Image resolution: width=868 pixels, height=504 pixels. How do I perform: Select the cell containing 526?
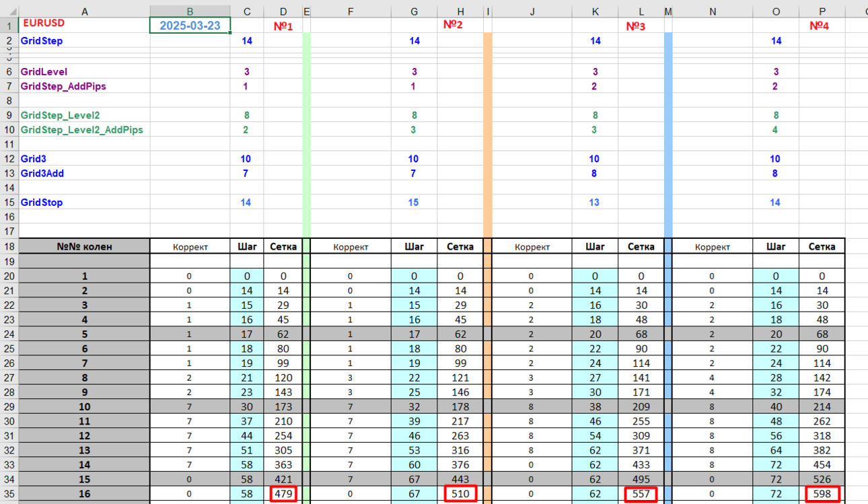[822, 479]
